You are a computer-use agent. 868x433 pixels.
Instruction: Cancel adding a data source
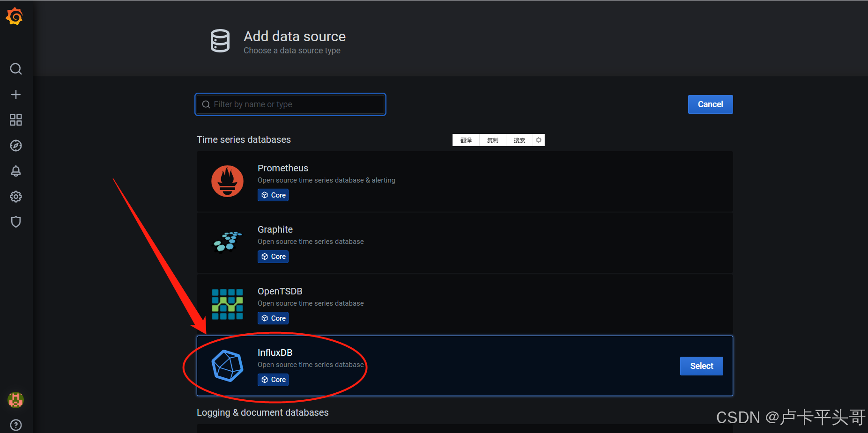710,104
